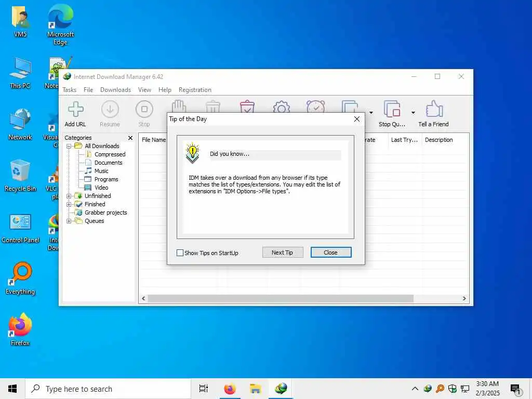Click the Next Tip button

point(282,252)
